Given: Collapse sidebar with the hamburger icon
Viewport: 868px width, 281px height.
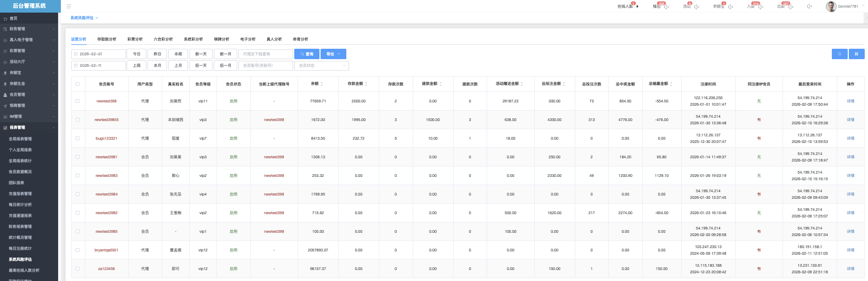Looking at the screenshot, I should [68, 7].
